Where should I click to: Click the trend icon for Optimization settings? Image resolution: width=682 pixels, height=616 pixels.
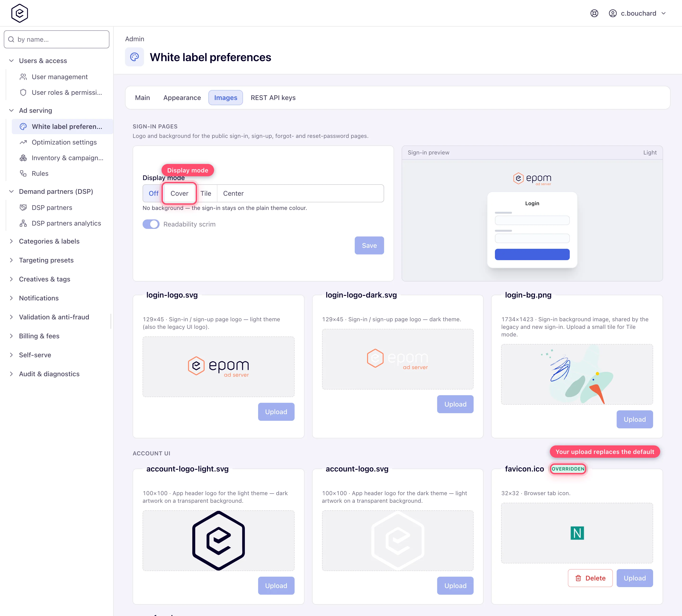(23, 142)
